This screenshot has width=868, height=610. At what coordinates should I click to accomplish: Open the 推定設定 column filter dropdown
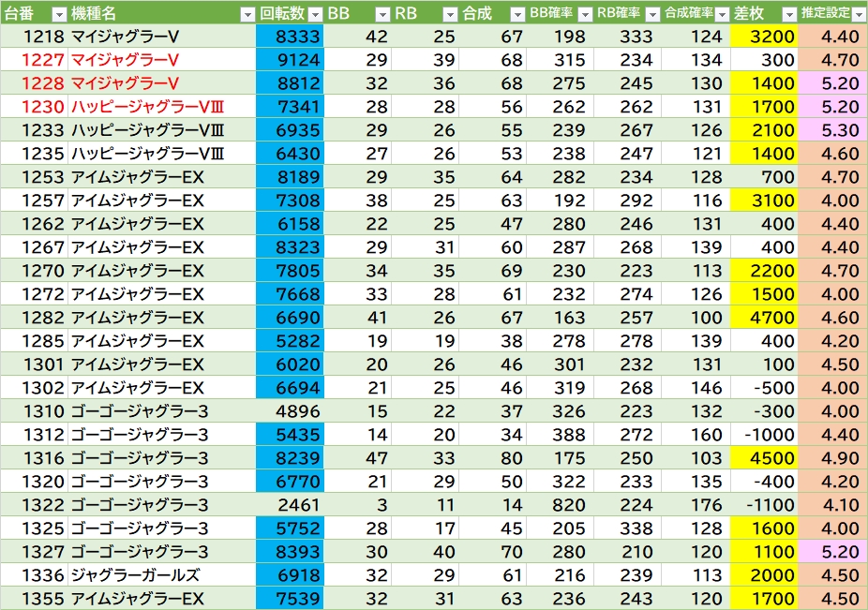pyautogui.click(x=858, y=14)
